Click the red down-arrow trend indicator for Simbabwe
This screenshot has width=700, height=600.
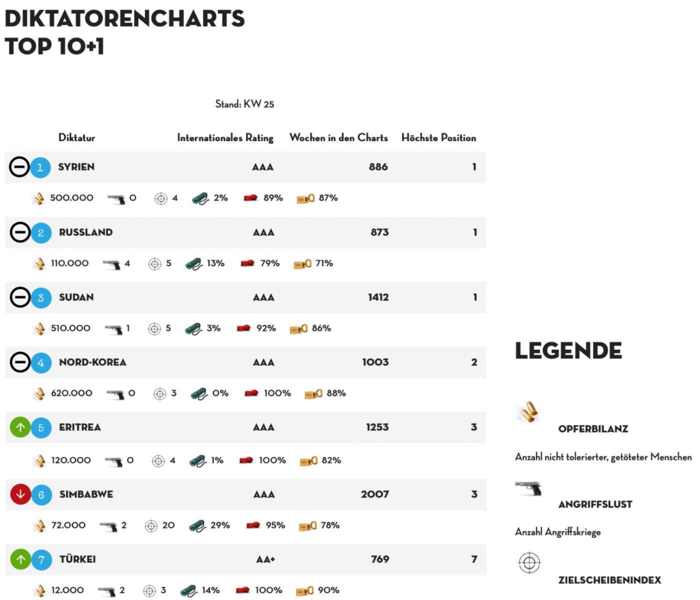(20, 494)
